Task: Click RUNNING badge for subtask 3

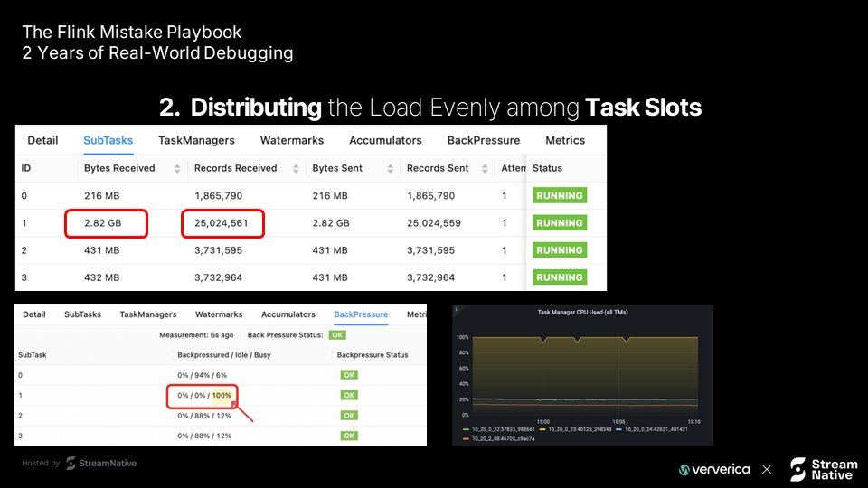Action: (x=560, y=277)
